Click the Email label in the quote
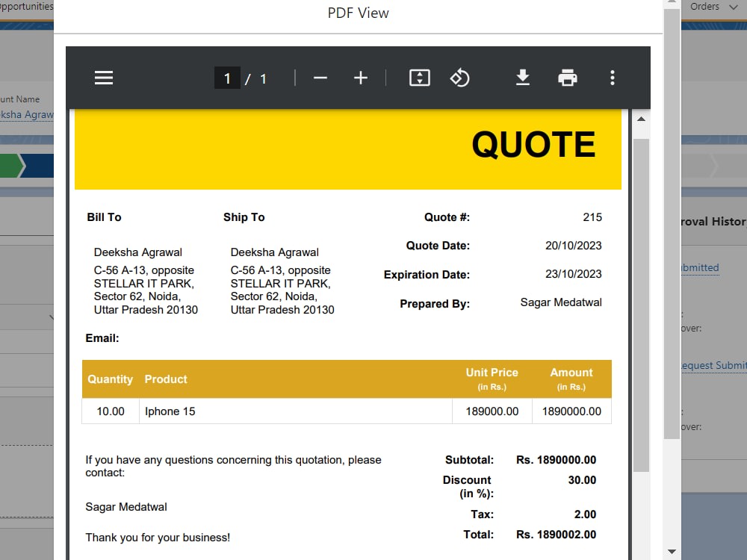This screenshot has width=747, height=560. pyautogui.click(x=102, y=338)
